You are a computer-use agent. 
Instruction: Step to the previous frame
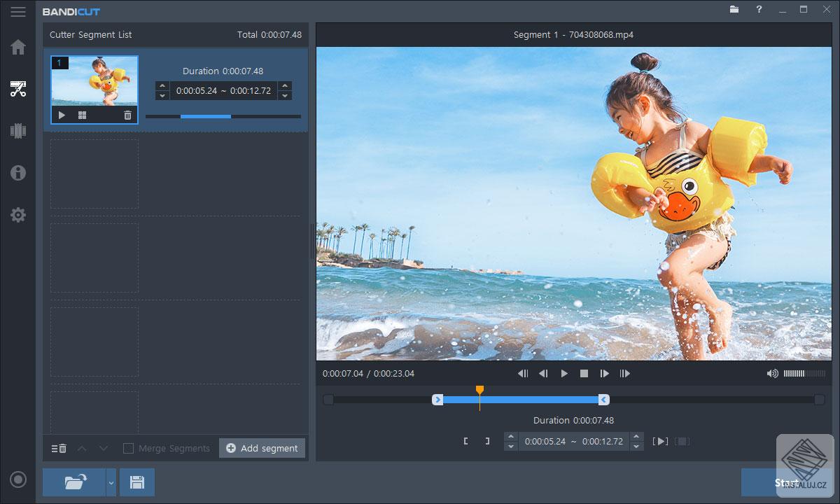(543, 374)
